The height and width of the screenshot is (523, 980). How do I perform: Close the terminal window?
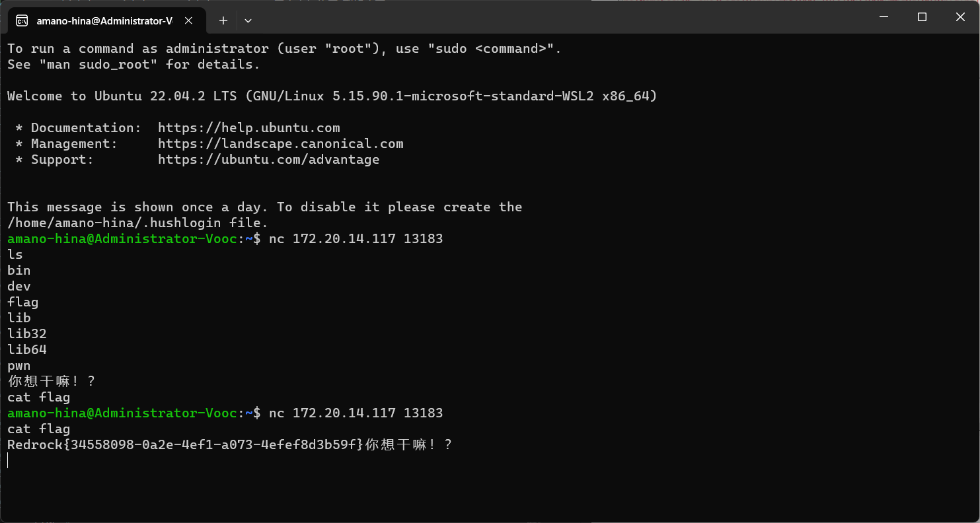click(x=960, y=17)
